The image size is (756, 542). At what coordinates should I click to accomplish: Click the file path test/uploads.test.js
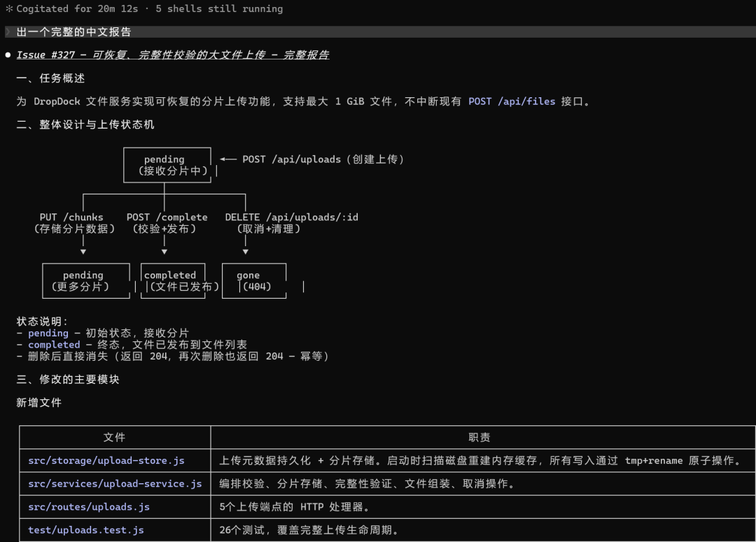pos(86,530)
